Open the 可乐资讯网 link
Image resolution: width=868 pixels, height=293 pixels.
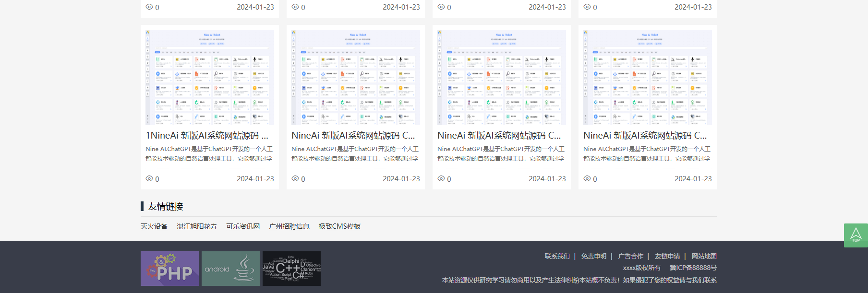pos(243,226)
